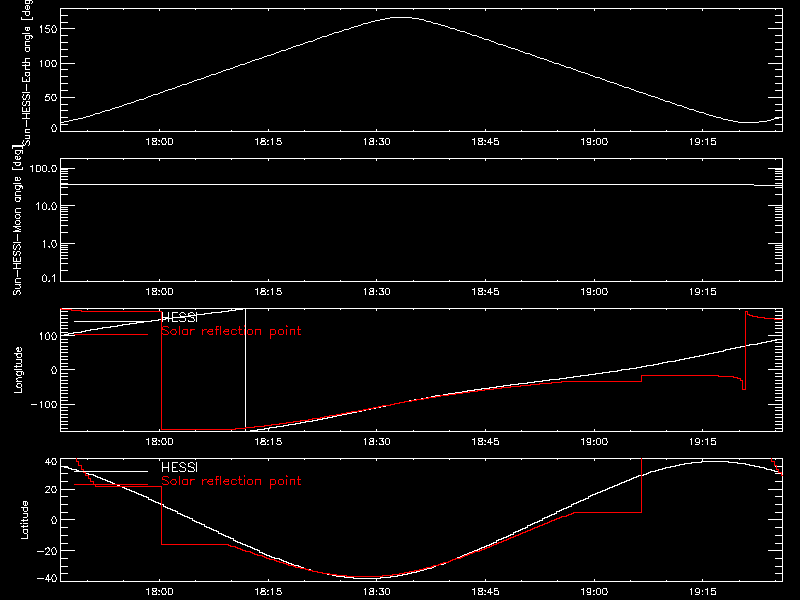Click 19:00 under the Latitude plot
This screenshot has height=600, width=800.
pos(594,592)
